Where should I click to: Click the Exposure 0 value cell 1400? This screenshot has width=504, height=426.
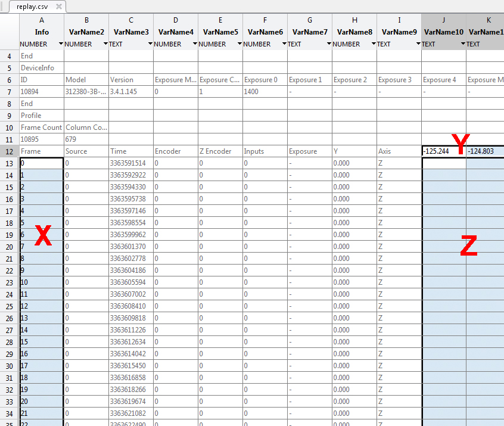[x=265, y=92]
